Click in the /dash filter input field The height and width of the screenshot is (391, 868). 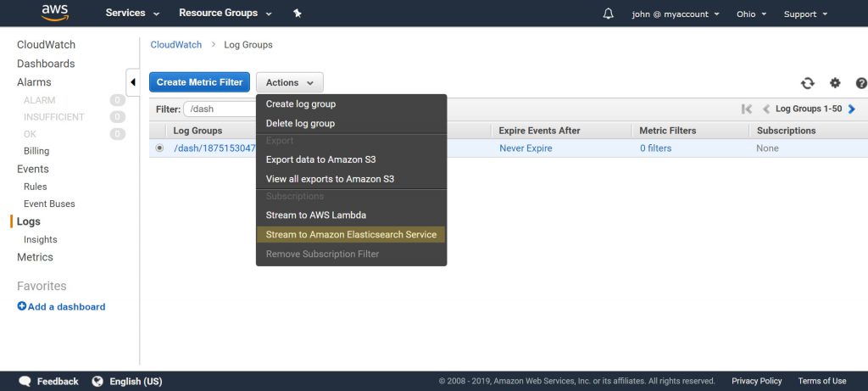220,109
